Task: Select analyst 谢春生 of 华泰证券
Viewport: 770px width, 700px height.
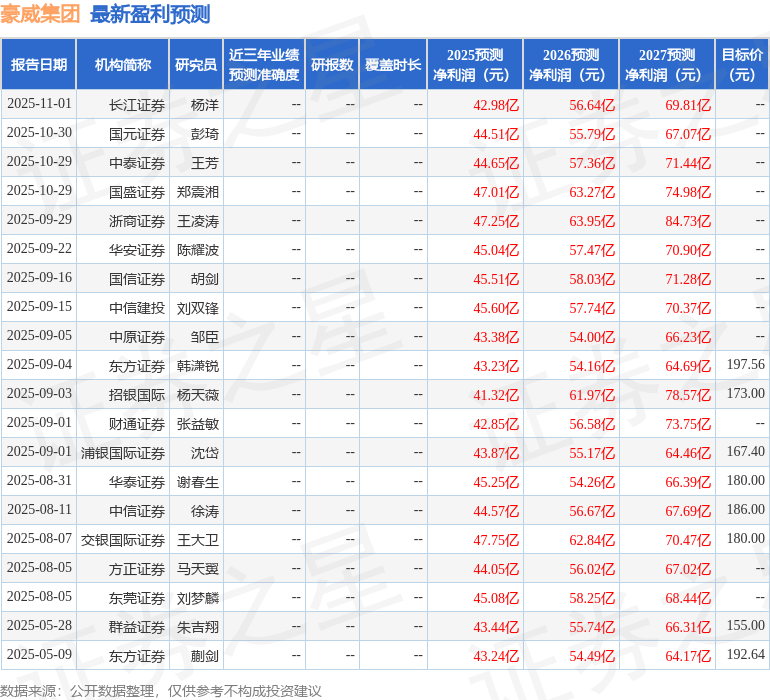Action: [198, 482]
